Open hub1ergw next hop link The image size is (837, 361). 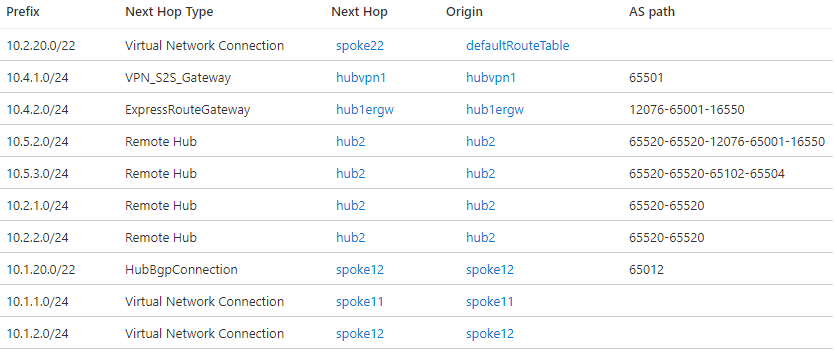click(x=365, y=110)
